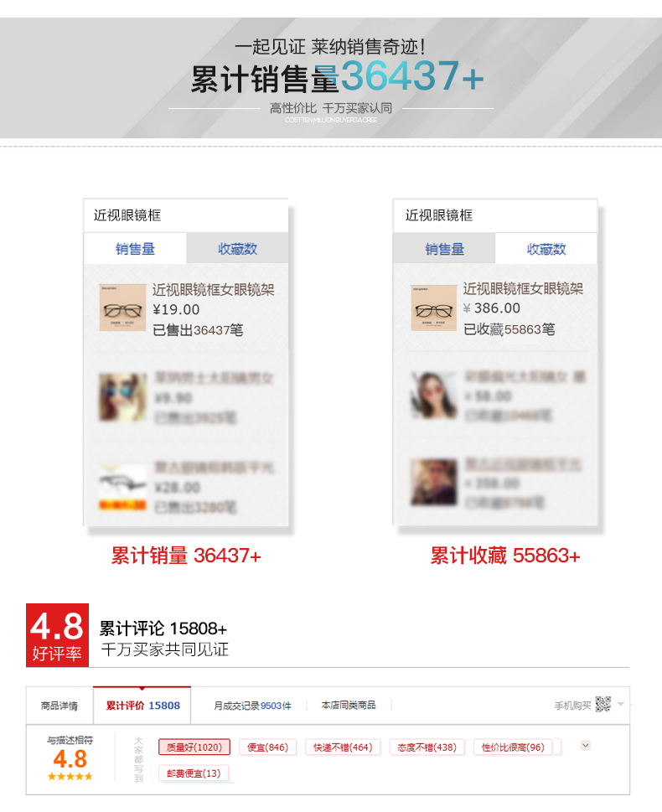The height and width of the screenshot is (812, 662).
Task: View 月成交记录 9503件 tab
Action: [x=252, y=706]
